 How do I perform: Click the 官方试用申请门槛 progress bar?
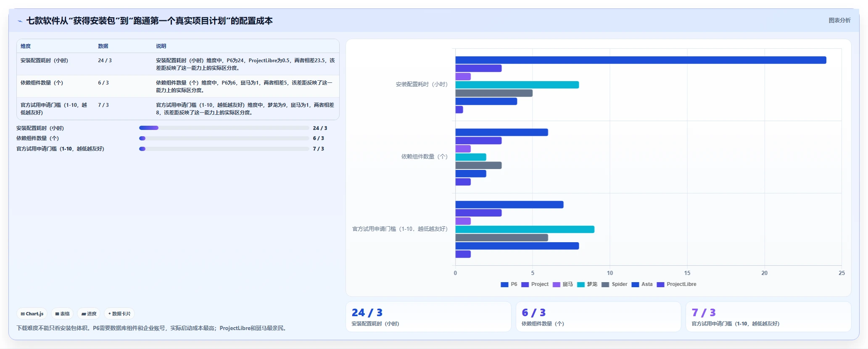224,148
